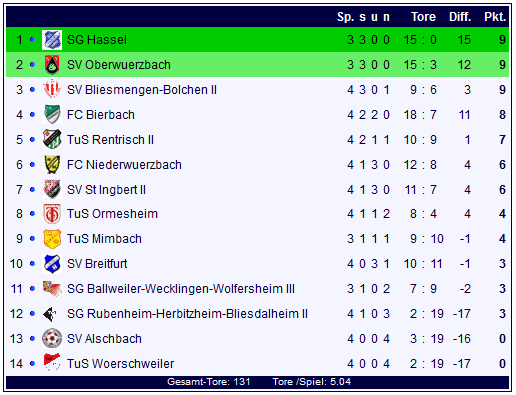Select the TuS Ormesheim red circular logo
Viewport: 516px width, 395px height.
(52, 214)
